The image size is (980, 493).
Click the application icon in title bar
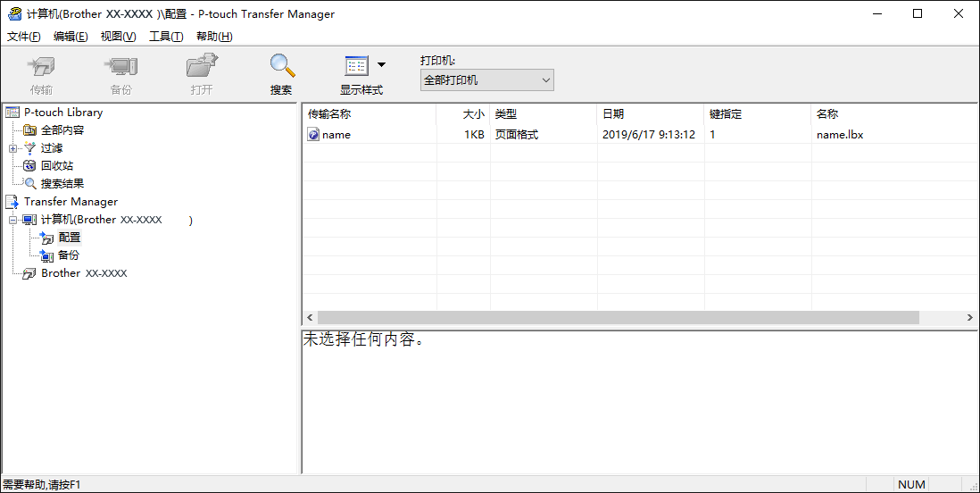click(x=13, y=13)
